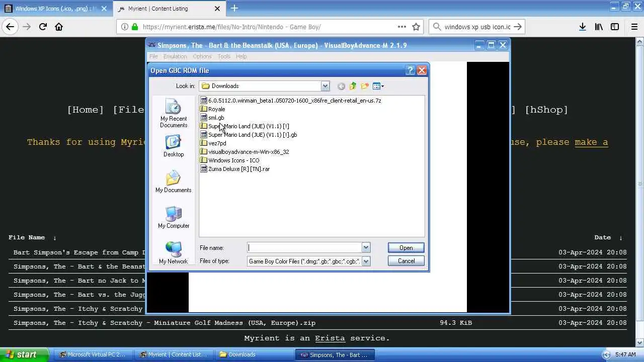The height and width of the screenshot is (362, 644).
Task: Open page actions three-dot menu in address bar
Action: click(402, 27)
